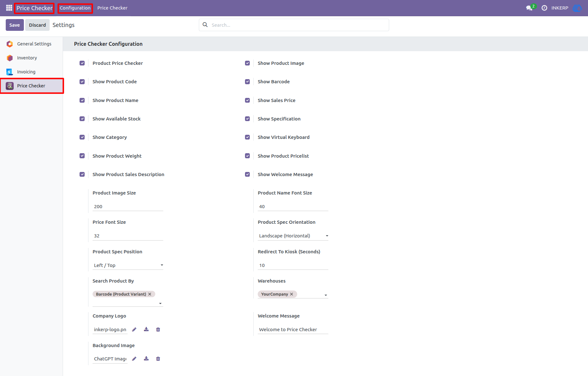The width and height of the screenshot is (588, 376).
Task: Open the Product Spec Position dropdown
Action: point(128,265)
